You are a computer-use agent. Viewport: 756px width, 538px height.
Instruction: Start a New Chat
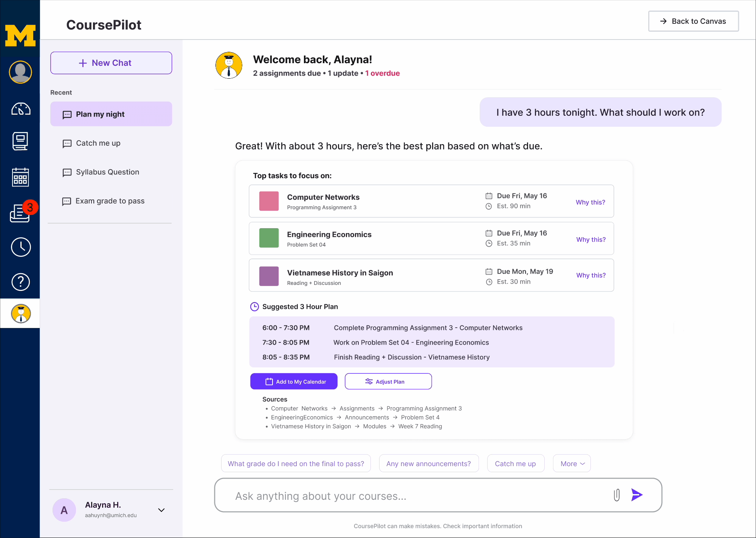pyautogui.click(x=111, y=63)
